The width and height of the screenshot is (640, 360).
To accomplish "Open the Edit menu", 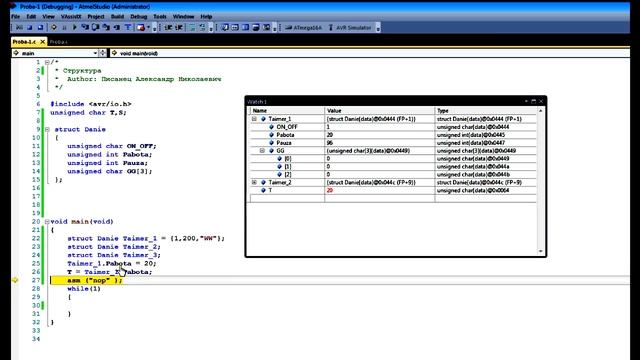I will [31, 17].
